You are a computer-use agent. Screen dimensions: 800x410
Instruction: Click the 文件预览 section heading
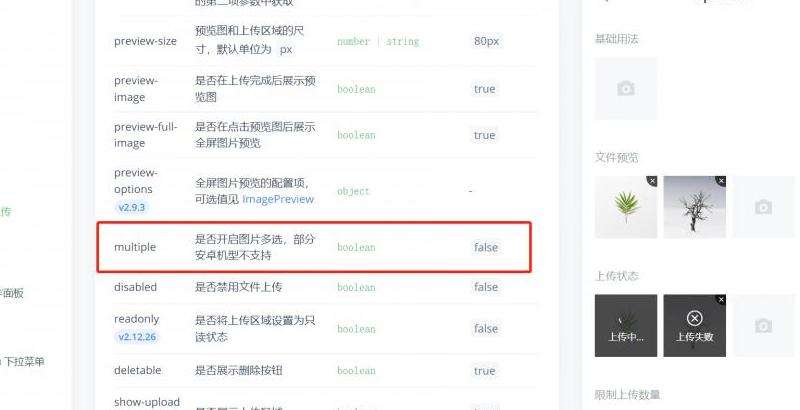(x=616, y=158)
